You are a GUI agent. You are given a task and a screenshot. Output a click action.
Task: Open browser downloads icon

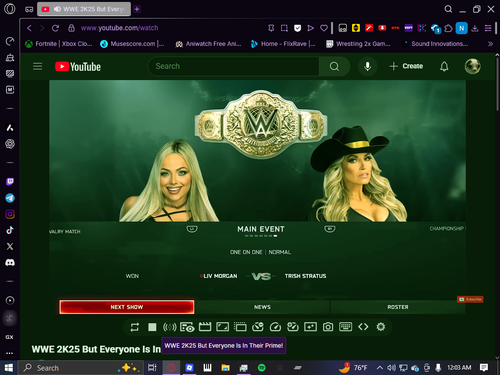(475, 28)
